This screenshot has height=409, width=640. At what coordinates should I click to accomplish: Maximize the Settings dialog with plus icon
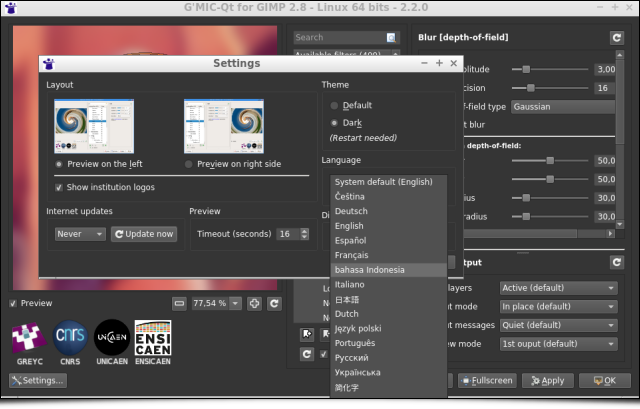pyautogui.click(x=439, y=63)
